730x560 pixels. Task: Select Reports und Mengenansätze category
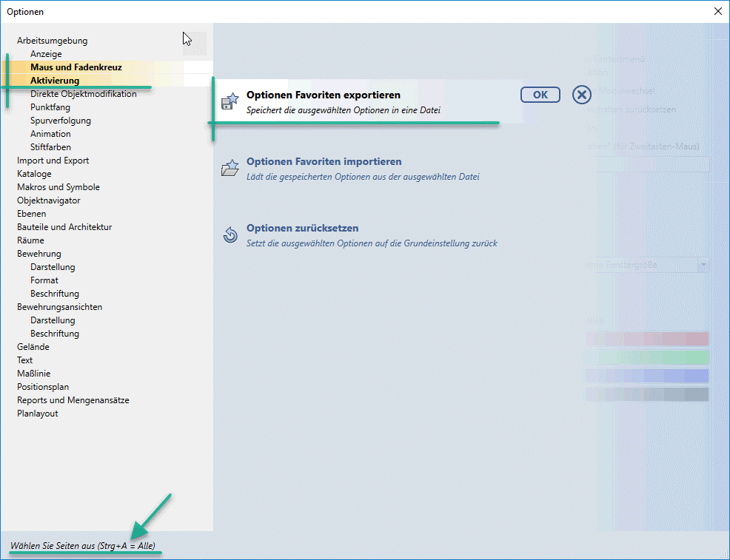[x=73, y=400]
